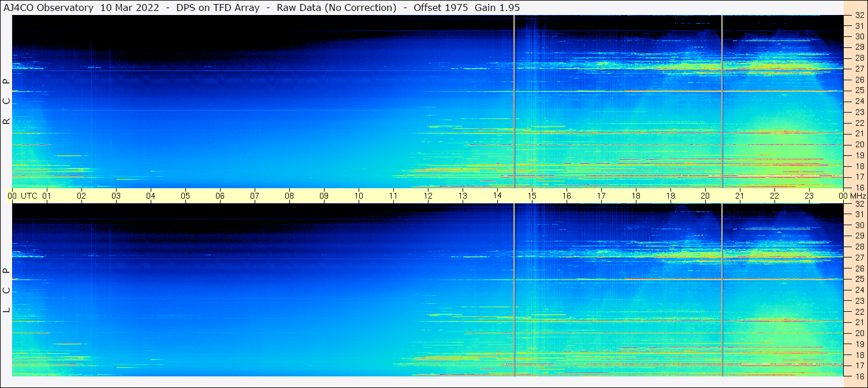The width and height of the screenshot is (868, 388).
Task: Click the 32 MHz label of upper panel
Action: (859, 16)
